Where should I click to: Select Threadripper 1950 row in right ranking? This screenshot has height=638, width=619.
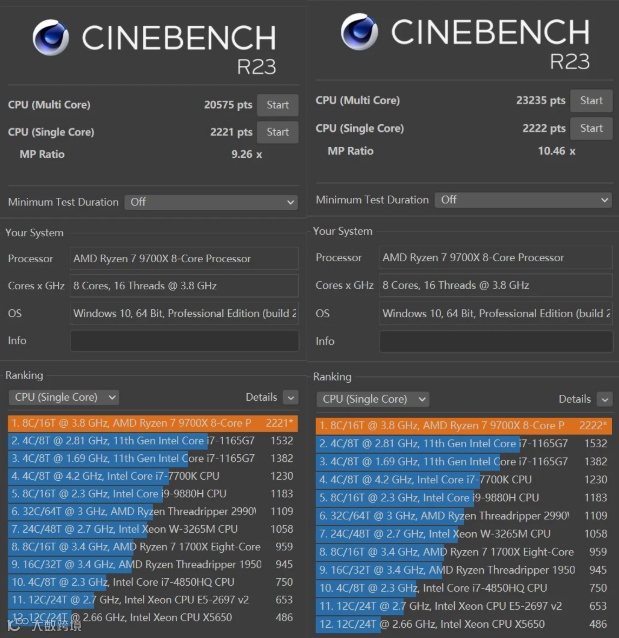coord(464,570)
